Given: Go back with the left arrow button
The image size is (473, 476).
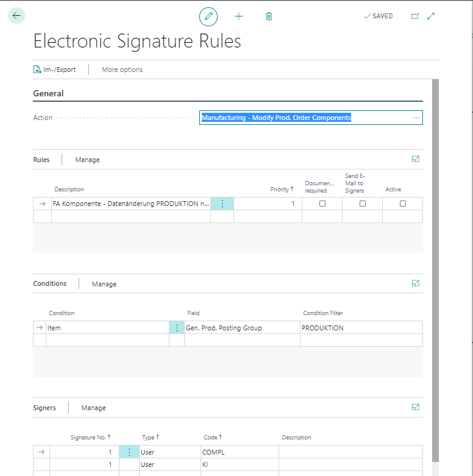Looking at the screenshot, I should click(16, 15).
